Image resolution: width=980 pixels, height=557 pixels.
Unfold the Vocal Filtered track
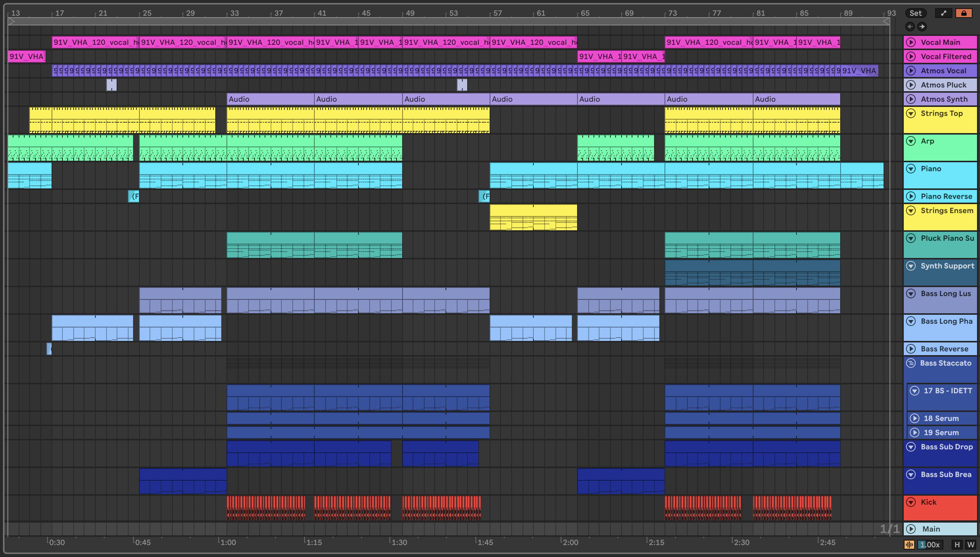pos(911,56)
